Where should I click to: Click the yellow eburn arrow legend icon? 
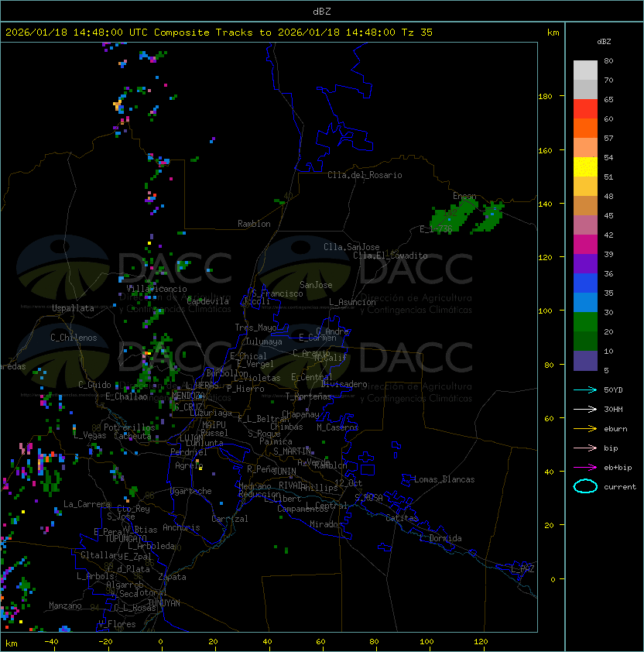(x=585, y=429)
